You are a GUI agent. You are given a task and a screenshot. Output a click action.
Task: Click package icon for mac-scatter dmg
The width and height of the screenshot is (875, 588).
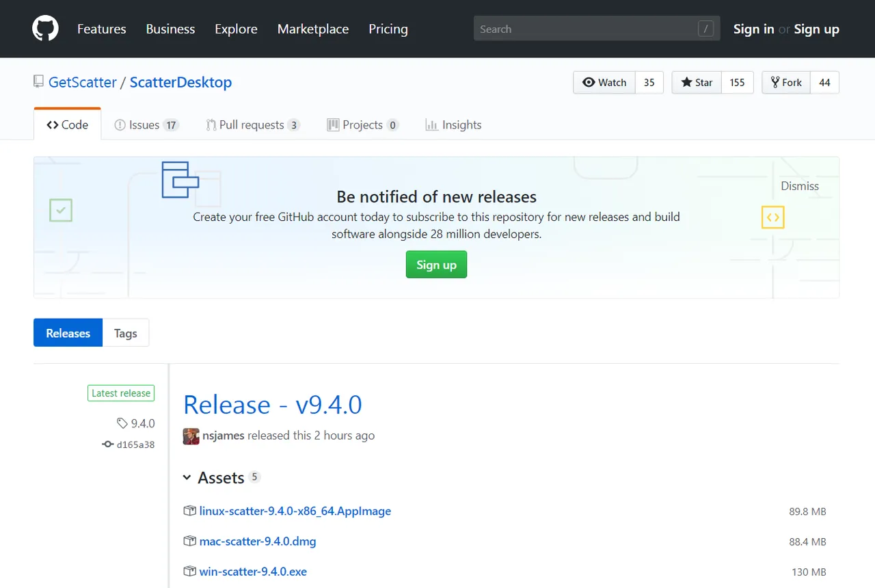189,541
